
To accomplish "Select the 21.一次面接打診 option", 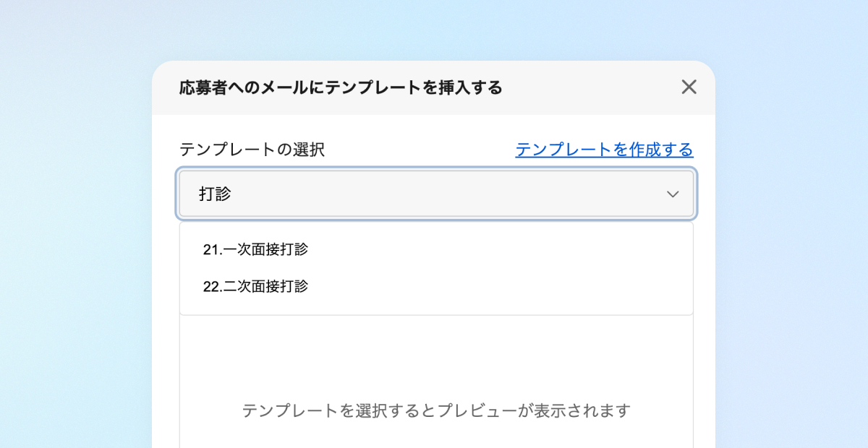I will (x=255, y=249).
